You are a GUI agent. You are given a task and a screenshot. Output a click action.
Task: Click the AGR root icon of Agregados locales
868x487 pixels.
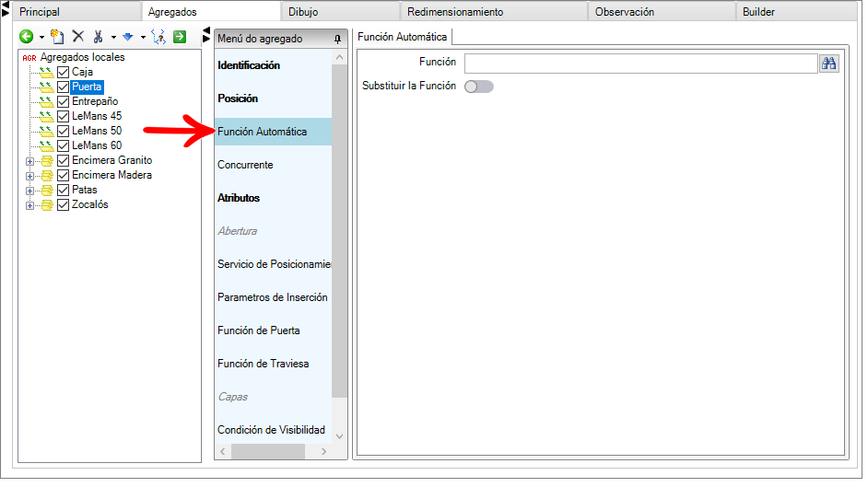tap(29, 57)
